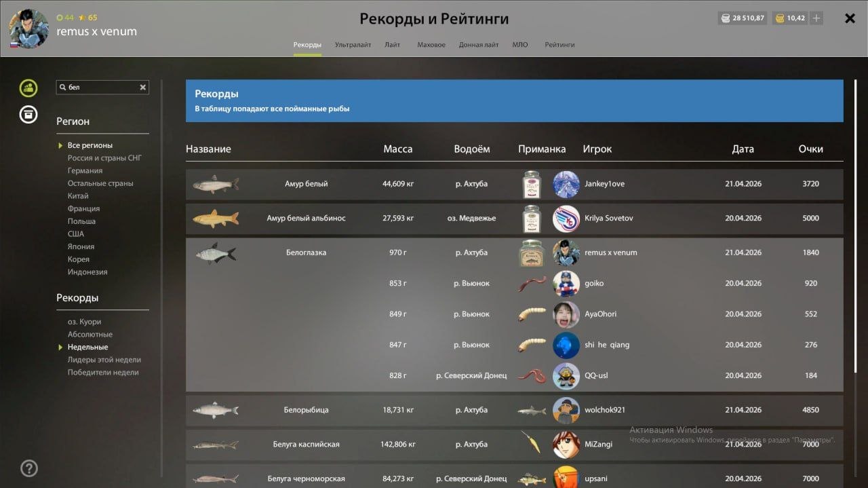
Task: Open remus x venum profile avatar
Action: tap(28, 29)
